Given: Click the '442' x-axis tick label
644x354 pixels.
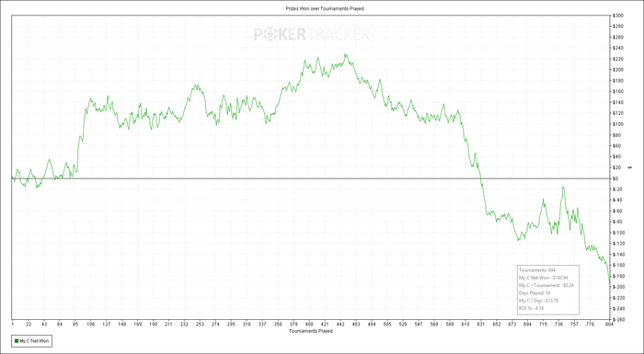Looking at the screenshot, I should click(340, 325).
